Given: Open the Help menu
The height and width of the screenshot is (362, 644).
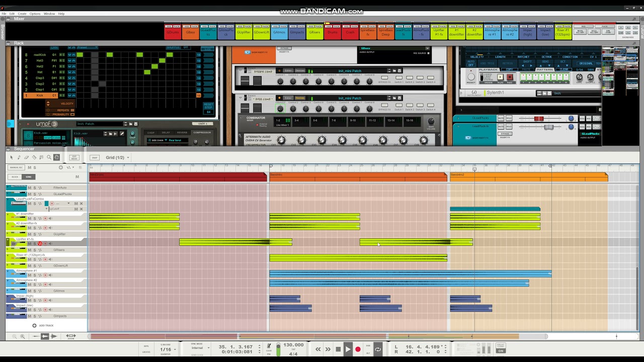Looking at the screenshot, I should [61, 14].
